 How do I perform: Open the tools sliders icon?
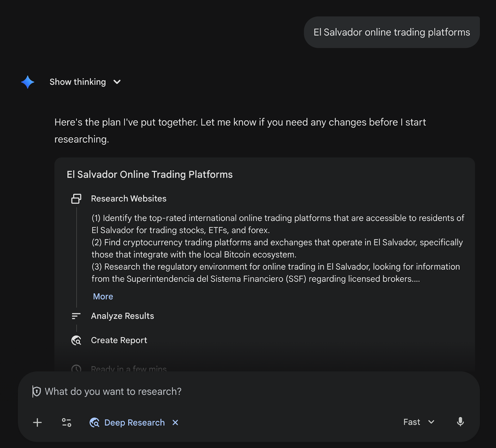pos(67,423)
